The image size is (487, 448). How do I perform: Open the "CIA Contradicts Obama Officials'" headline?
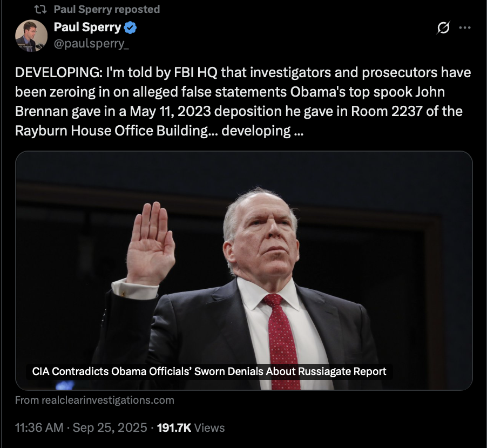pyautogui.click(x=208, y=371)
